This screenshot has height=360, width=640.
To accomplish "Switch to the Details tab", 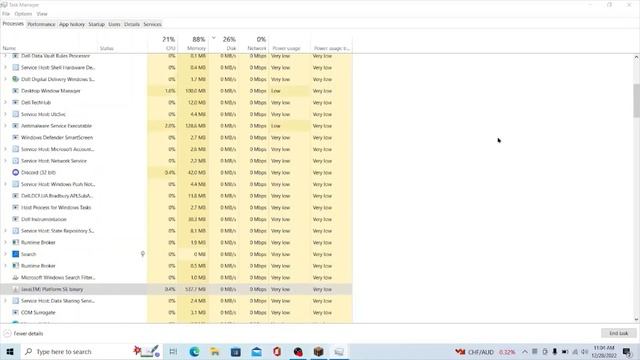I will (x=132, y=24).
